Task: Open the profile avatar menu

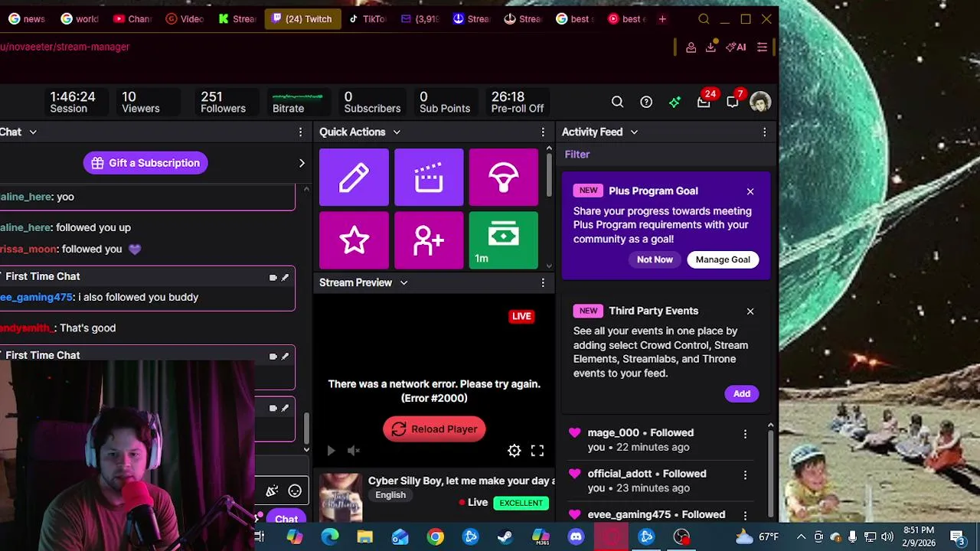Action: [x=760, y=102]
